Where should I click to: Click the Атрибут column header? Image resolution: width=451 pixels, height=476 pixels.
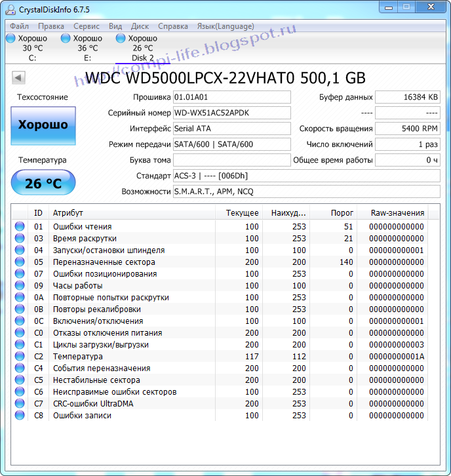(132, 213)
